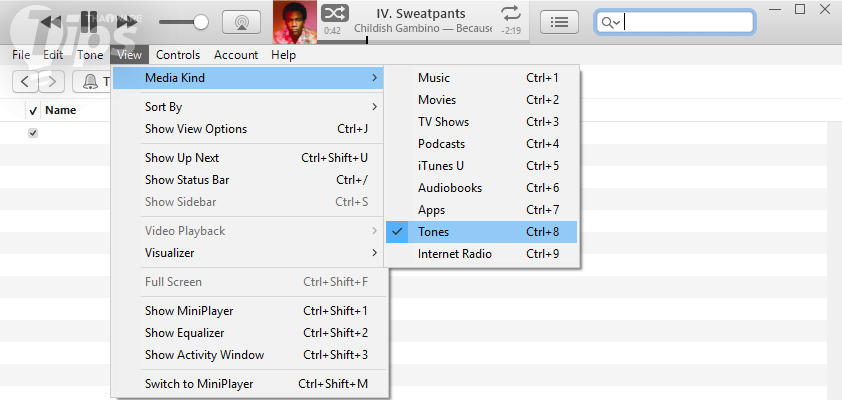Toggle the repeat icon
This screenshot has height=400, width=842.
click(x=511, y=13)
